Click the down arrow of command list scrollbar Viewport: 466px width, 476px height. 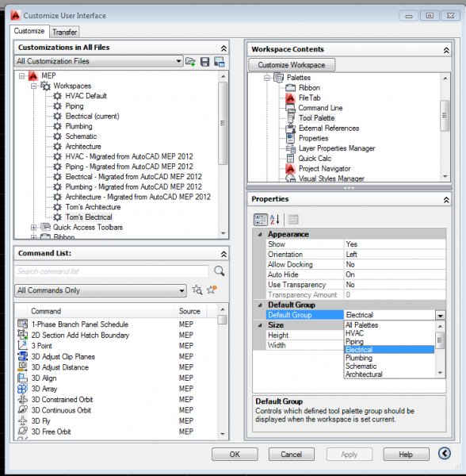click(223, 434)
